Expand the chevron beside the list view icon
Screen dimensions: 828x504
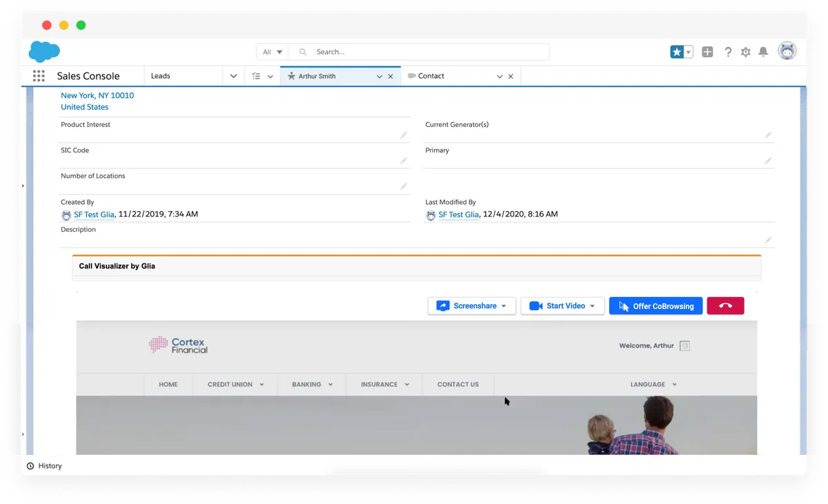[270, 77]
